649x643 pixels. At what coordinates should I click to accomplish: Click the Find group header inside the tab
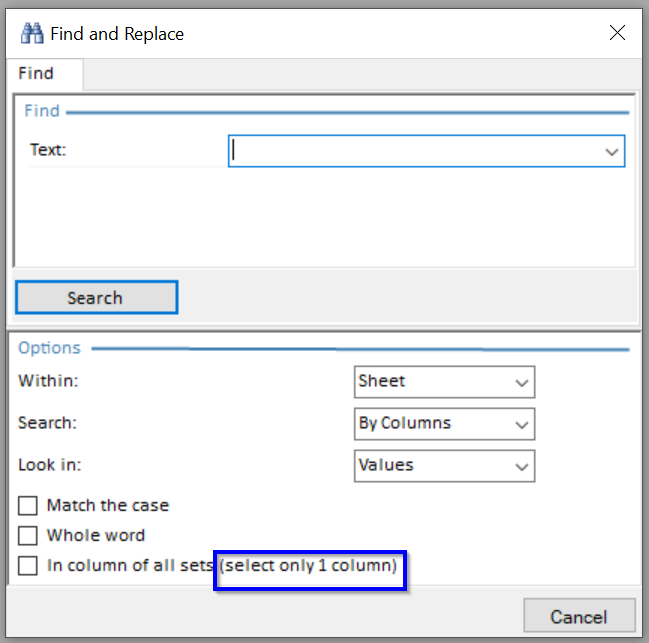[42, 111]
